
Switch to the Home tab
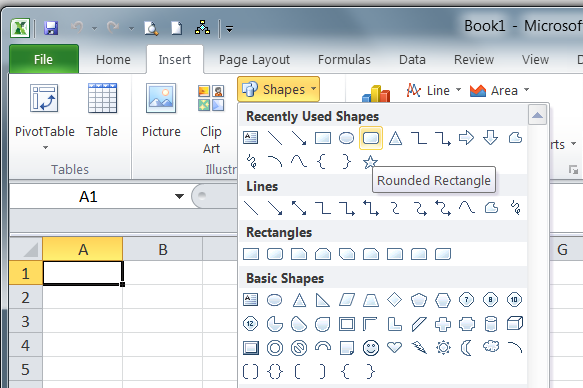(113, 59)
